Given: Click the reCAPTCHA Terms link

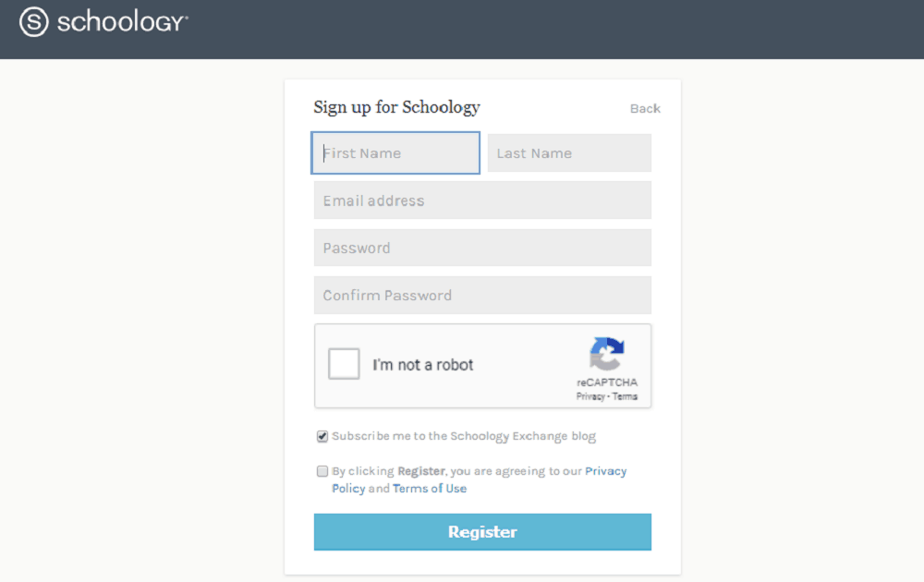Looking at the screenshot, I should (625, 396).
